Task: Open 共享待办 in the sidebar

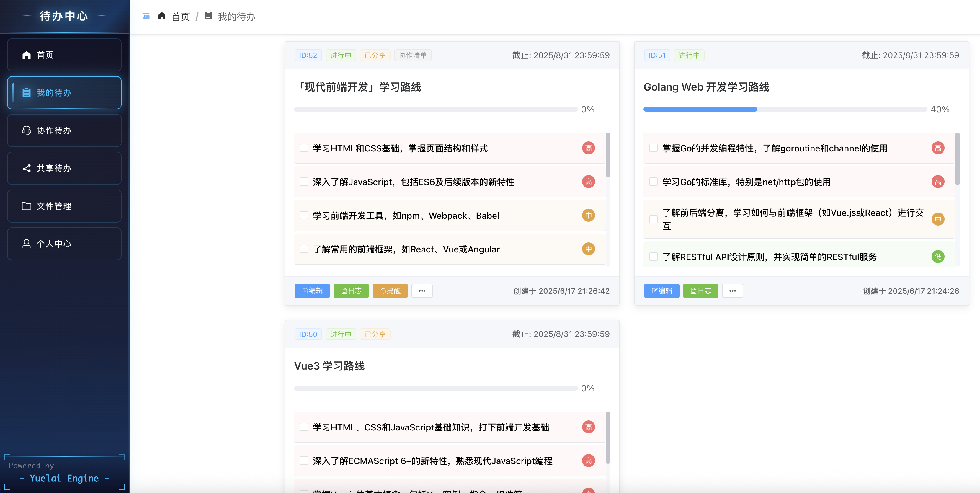Action: tap(64, 168)
